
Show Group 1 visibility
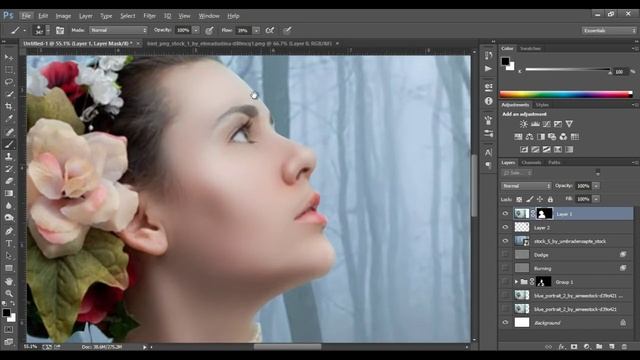pyautogui.click(x=505, y=282)
